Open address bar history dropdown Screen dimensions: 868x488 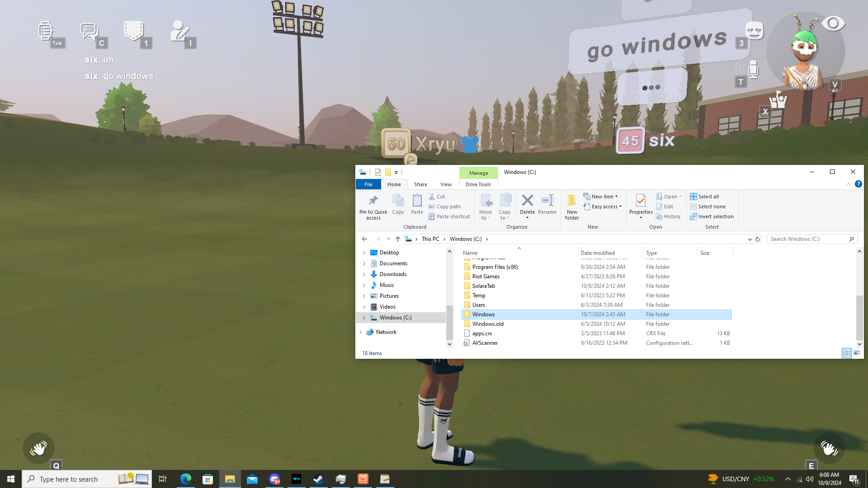coord(750,239)
